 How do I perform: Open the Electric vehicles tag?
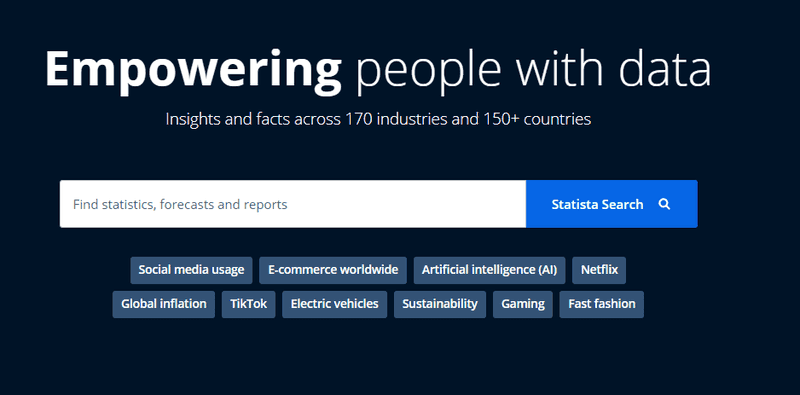(335, 304)
